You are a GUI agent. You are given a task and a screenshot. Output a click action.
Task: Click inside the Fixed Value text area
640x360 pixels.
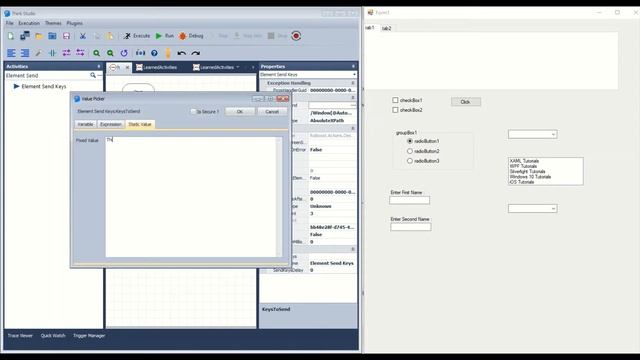(191, 197)
